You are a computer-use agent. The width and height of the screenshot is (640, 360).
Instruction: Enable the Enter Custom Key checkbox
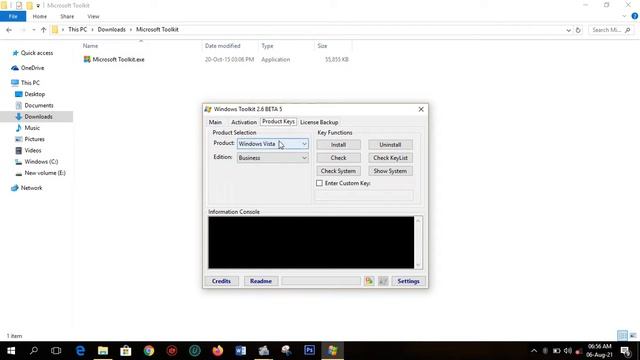tap(319, 183)
